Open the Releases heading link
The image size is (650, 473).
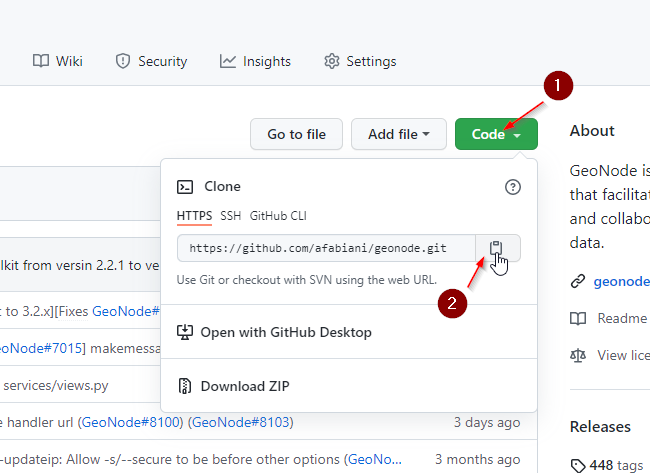coord(600,427)
